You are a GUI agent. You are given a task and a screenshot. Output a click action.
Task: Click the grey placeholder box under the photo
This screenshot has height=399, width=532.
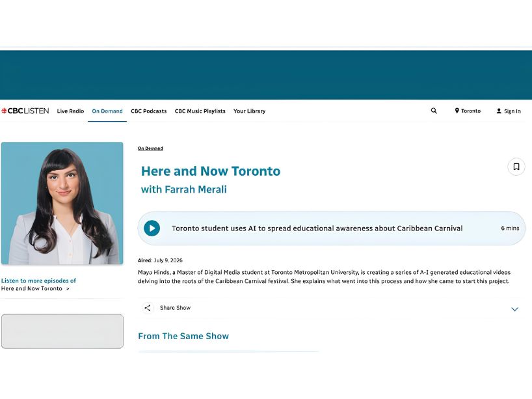click(62, 331)
